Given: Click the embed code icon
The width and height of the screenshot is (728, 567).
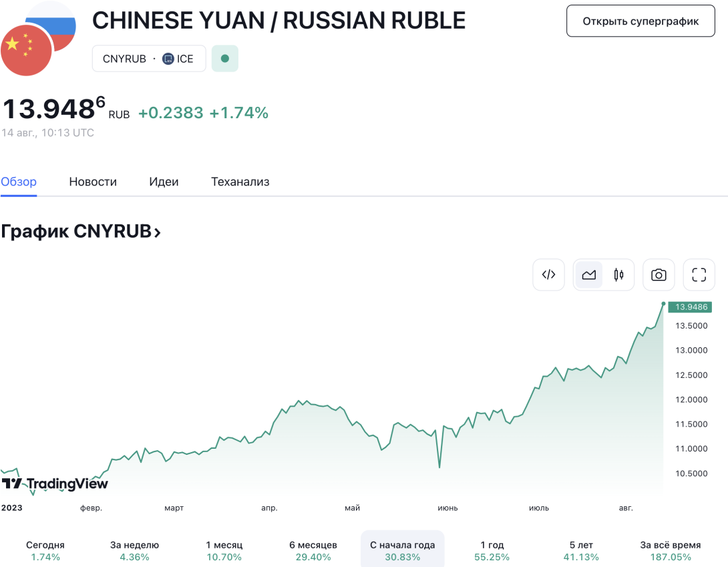Looking at the screenshot, I should (548, 274).
